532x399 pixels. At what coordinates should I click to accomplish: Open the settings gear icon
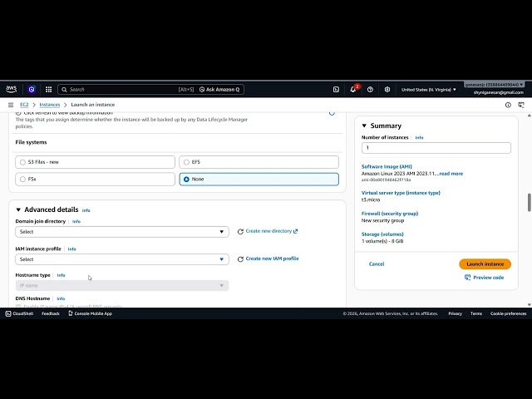tap(387, 90)
